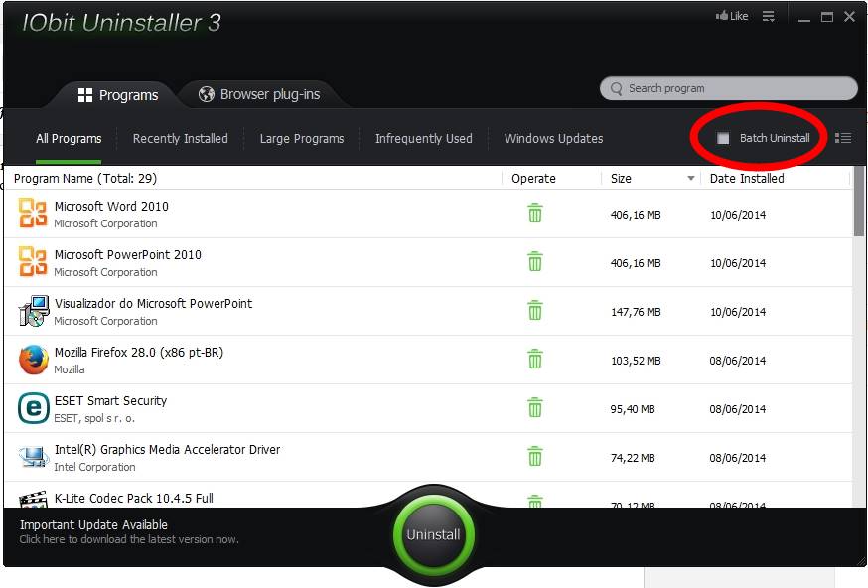Click trash icon for Microsoft Word 2010
Screen dimensions: 868x588
coord(534,214)
